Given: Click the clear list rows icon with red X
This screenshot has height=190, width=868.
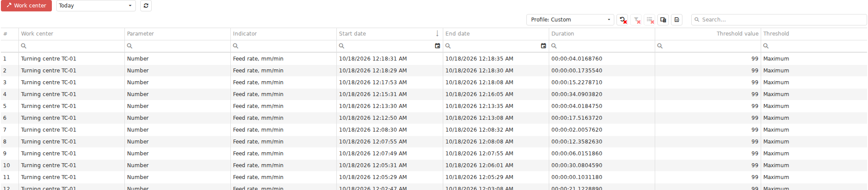Looking at the screenshot, I should pyautogui.click(x=650, y=20).
